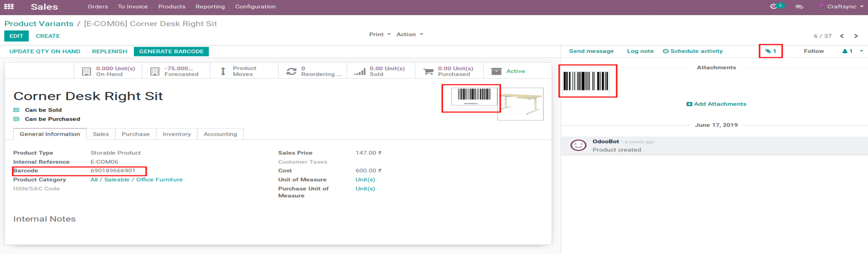Open the Office Furniture category link
The image size is (868, 254).
tap(159, 180)
